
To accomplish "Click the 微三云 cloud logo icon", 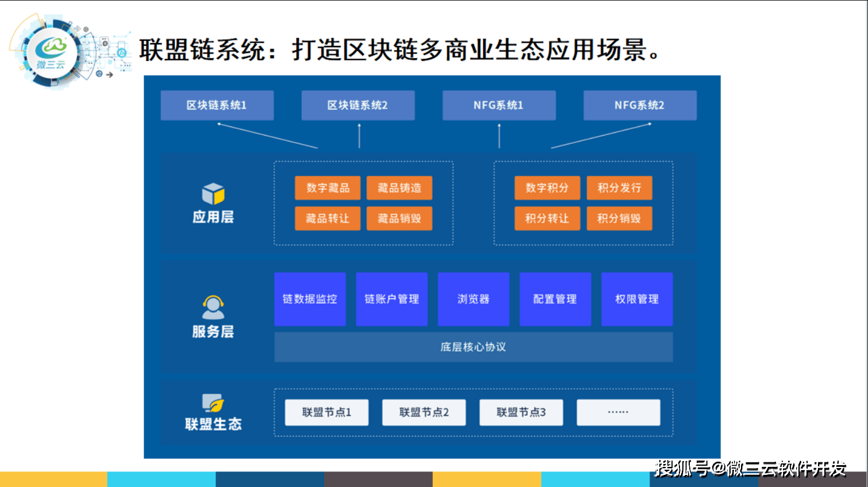I will coord(51,51).
